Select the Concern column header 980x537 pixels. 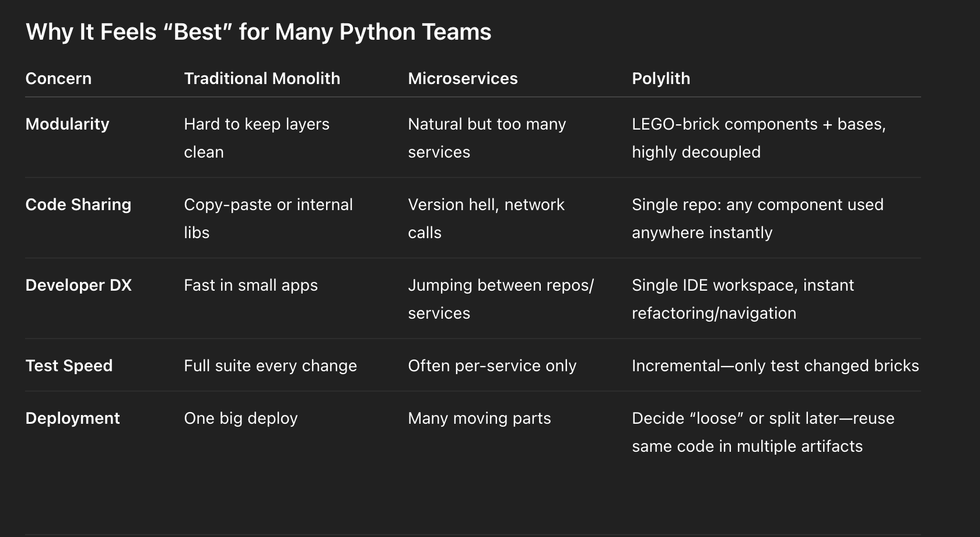click(58, 79)
